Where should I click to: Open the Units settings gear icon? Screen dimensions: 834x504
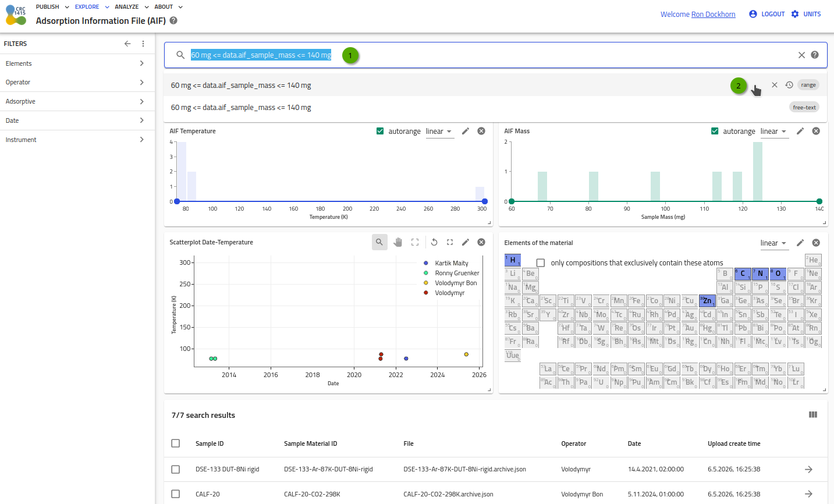click(795, 14)
